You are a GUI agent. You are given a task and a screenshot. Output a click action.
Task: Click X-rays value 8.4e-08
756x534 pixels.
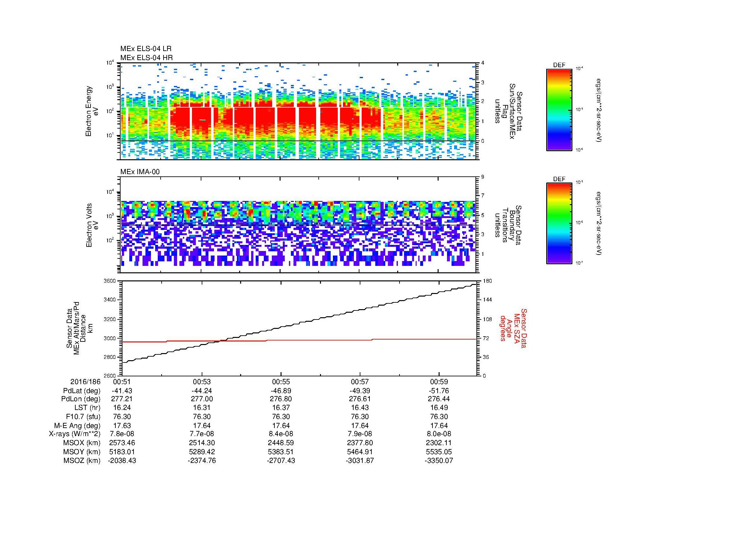(281, 434)
